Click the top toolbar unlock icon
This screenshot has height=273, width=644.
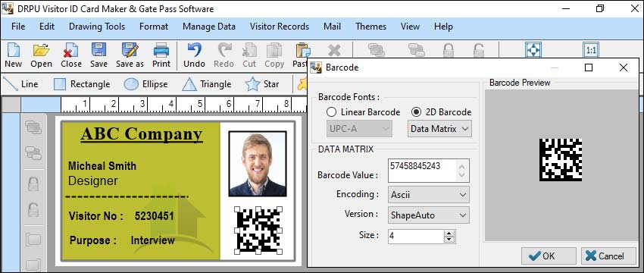click(x=479, y=50)
